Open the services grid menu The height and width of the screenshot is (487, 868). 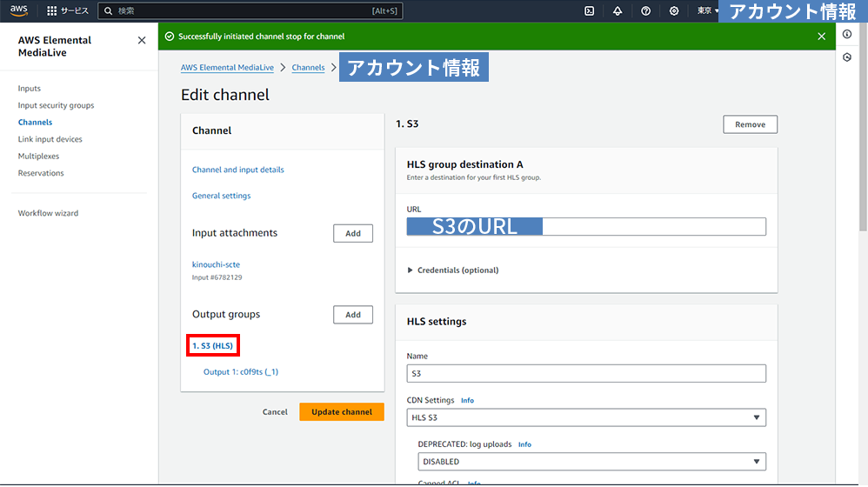(x=51, y=10)
